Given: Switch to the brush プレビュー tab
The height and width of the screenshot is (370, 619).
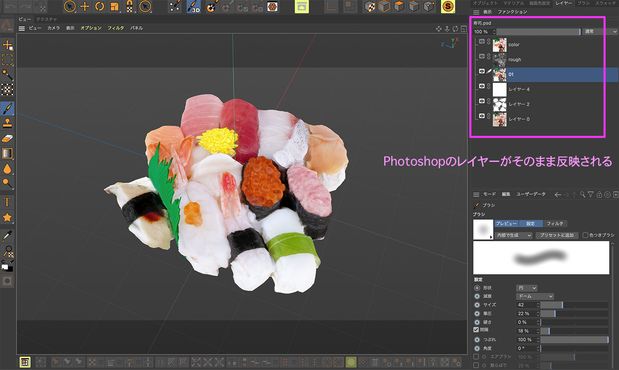Looking at the screenshot, I should pyautogui.click(x=506, y=224).
